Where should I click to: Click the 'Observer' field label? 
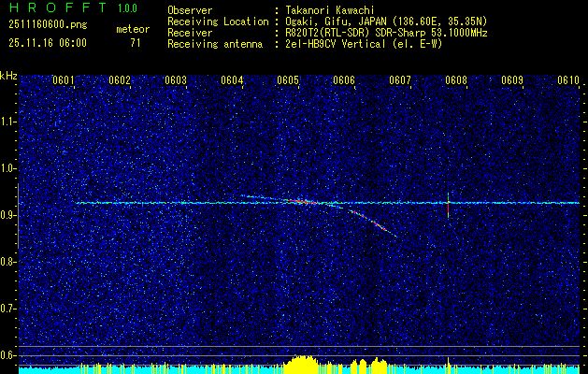click(x=190, y=10)
